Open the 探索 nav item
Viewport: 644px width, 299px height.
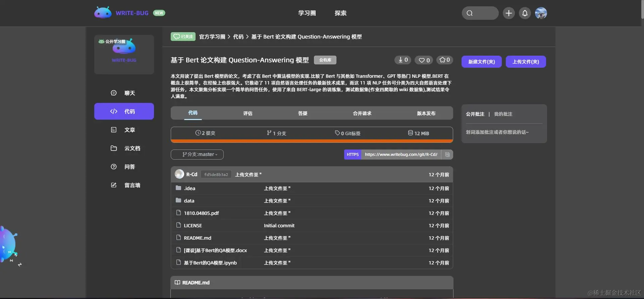(x=340, y=13)
